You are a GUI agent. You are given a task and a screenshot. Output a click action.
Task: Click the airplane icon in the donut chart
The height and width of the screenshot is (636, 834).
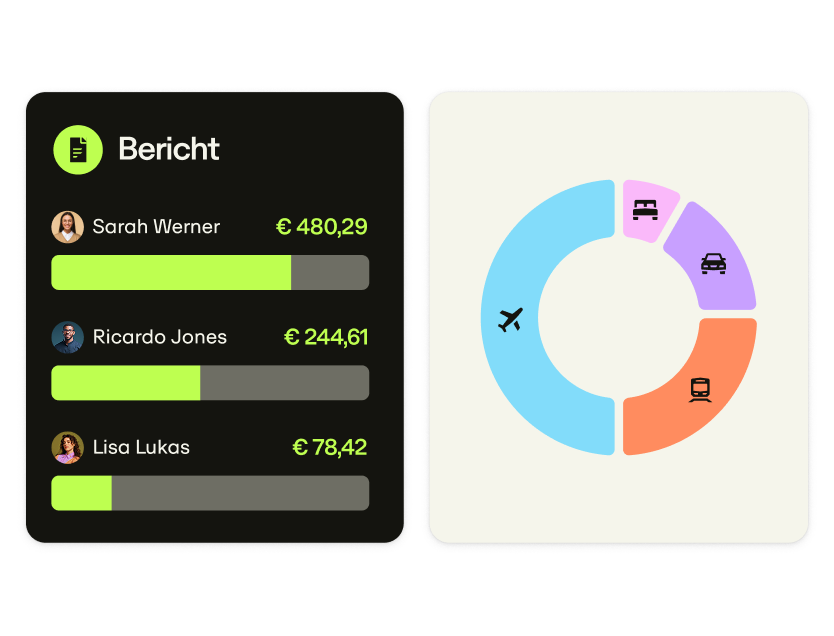[x=511, y=320]
